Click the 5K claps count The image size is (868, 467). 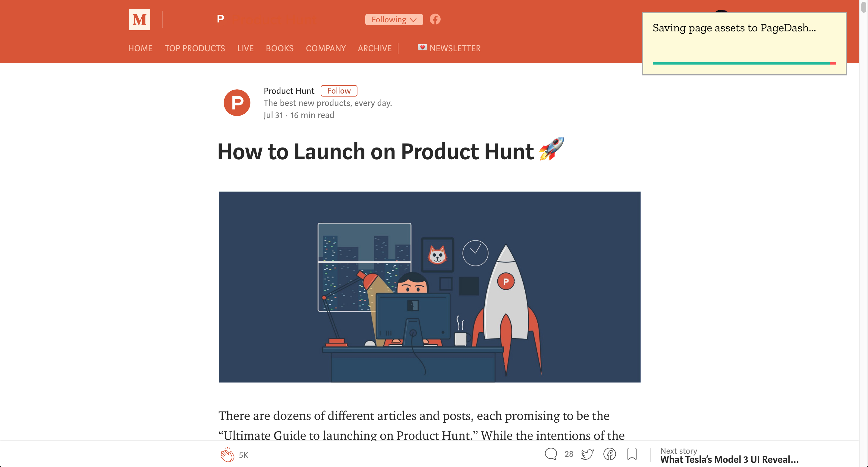pyautogui.click(x=244, y=455)
